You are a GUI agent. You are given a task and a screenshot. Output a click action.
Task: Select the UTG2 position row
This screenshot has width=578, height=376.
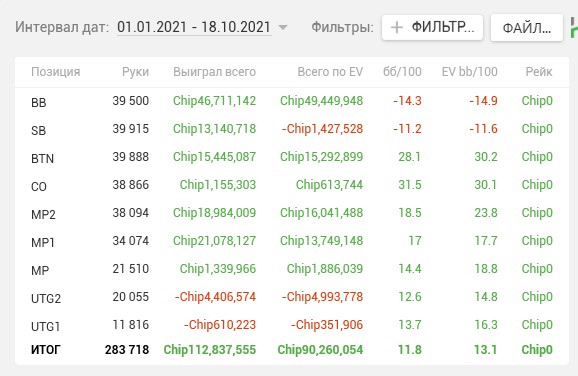point(292,297)
